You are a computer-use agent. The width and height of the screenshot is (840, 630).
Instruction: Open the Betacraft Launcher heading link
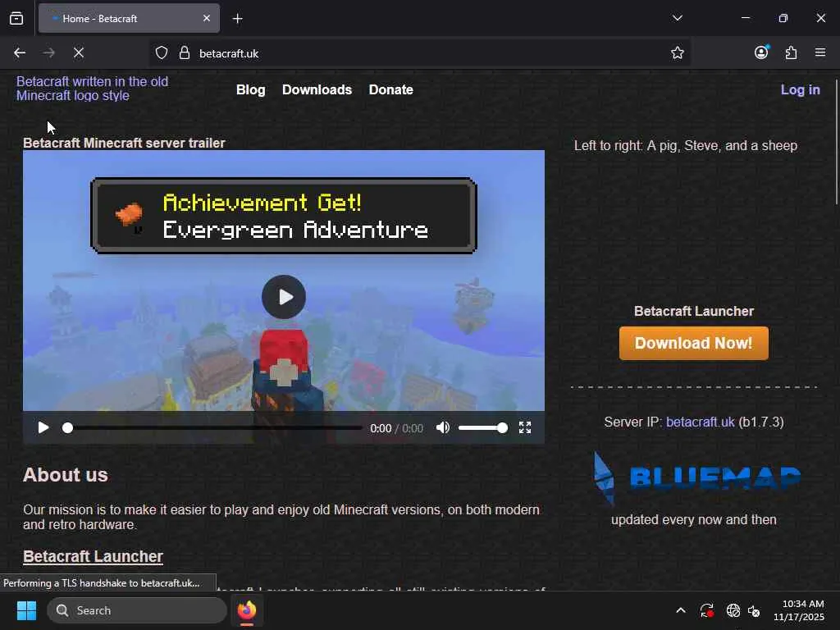point(93,556)
